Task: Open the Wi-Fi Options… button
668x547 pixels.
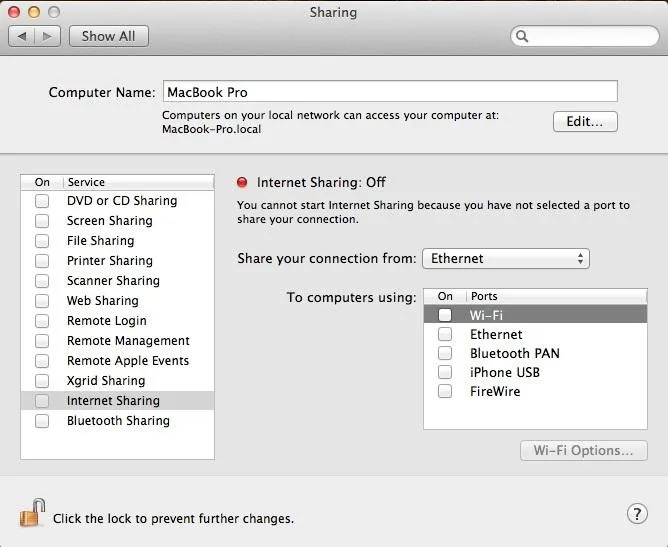Action: pyautogui.click(x=584, y=450)
